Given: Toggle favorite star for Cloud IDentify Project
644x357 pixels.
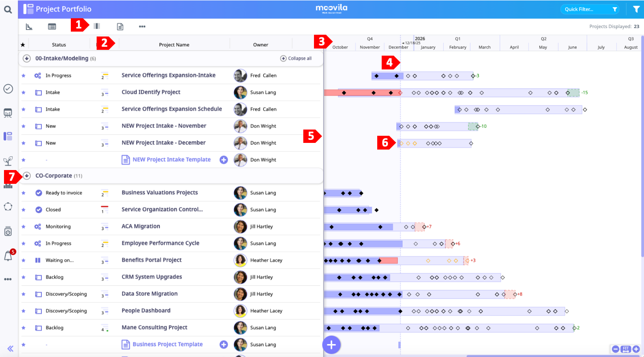Looking at the screenshot, I should (24, 93).
